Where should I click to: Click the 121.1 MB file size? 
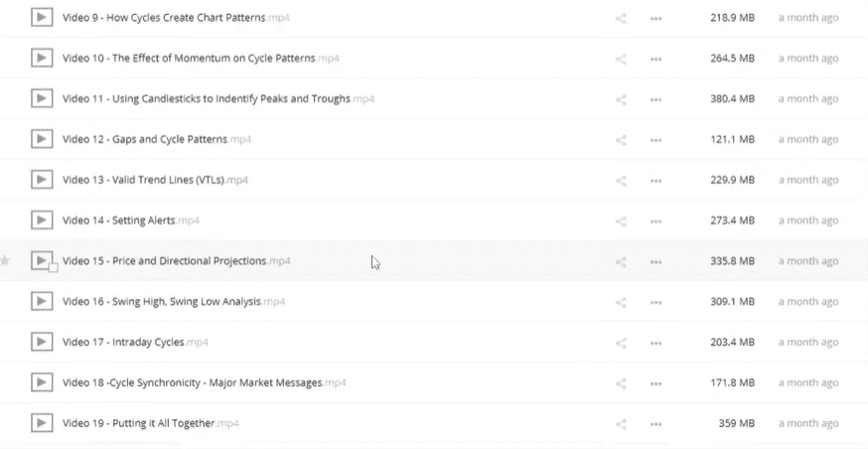click(x=732, y=139)
